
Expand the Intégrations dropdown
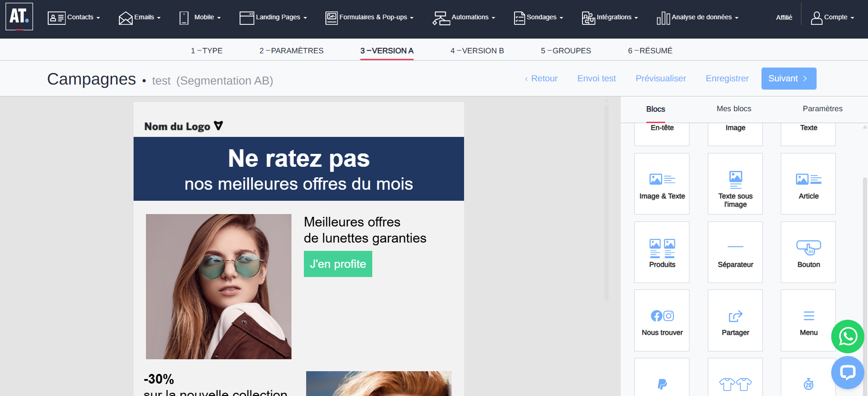pyautogui.click(x=636, y=18)
